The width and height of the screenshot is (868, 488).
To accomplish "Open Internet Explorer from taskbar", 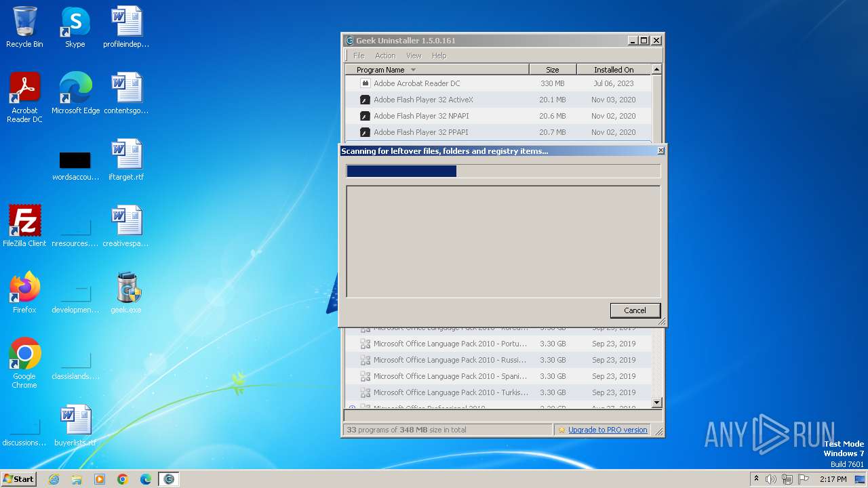I will (x=54, y=479).
